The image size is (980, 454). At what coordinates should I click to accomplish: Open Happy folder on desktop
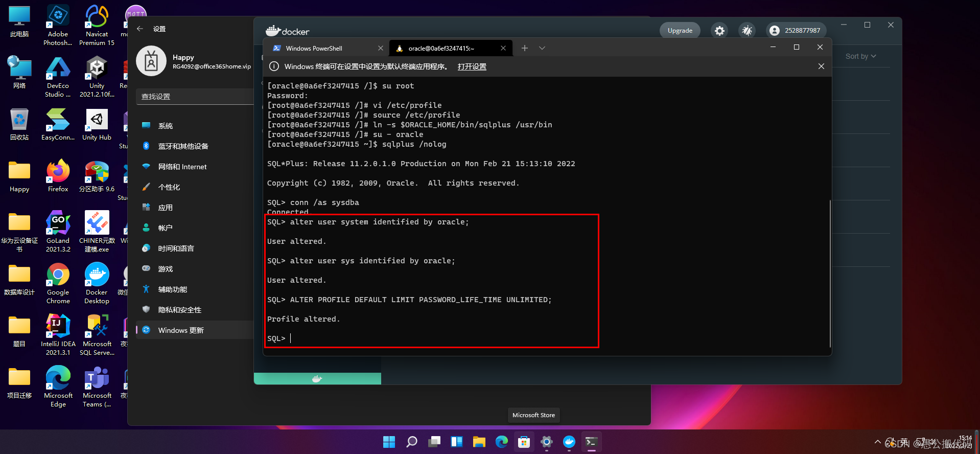click(19, 176)
